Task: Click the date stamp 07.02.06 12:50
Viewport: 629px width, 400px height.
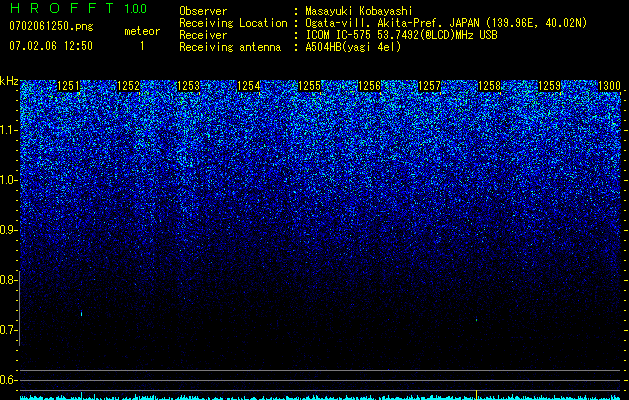Action: coord(51,46)
